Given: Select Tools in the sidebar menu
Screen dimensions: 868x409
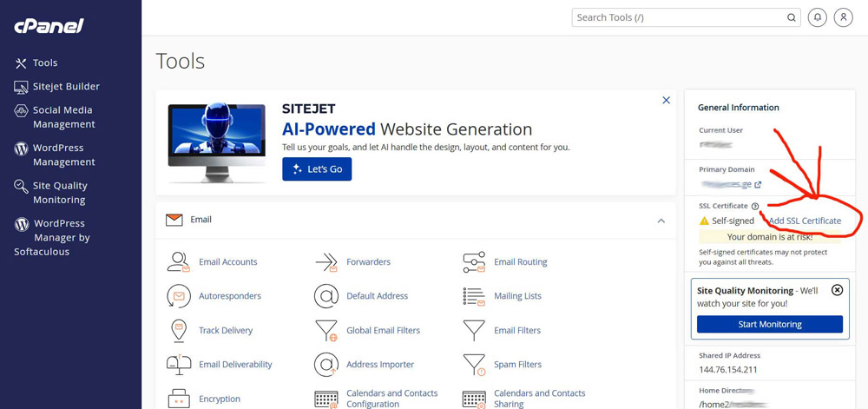Looking at the screenshot, I should click(x=45, y=63).
